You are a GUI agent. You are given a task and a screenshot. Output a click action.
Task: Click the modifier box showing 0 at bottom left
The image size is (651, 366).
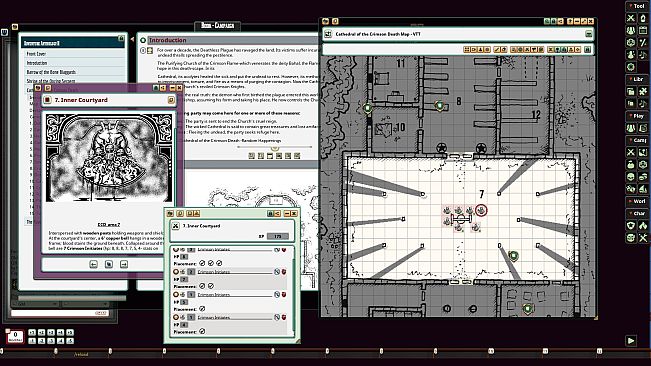15,336
